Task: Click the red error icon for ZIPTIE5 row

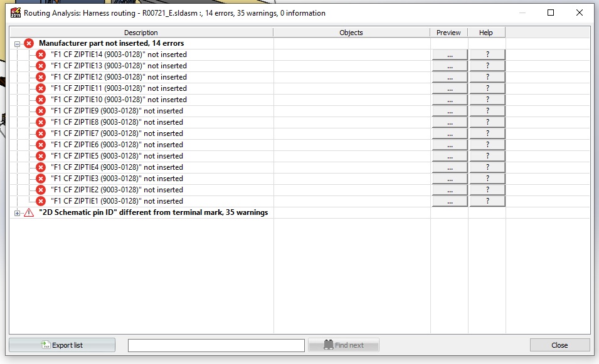Action: pyautogui.click(x=41, y=155)
